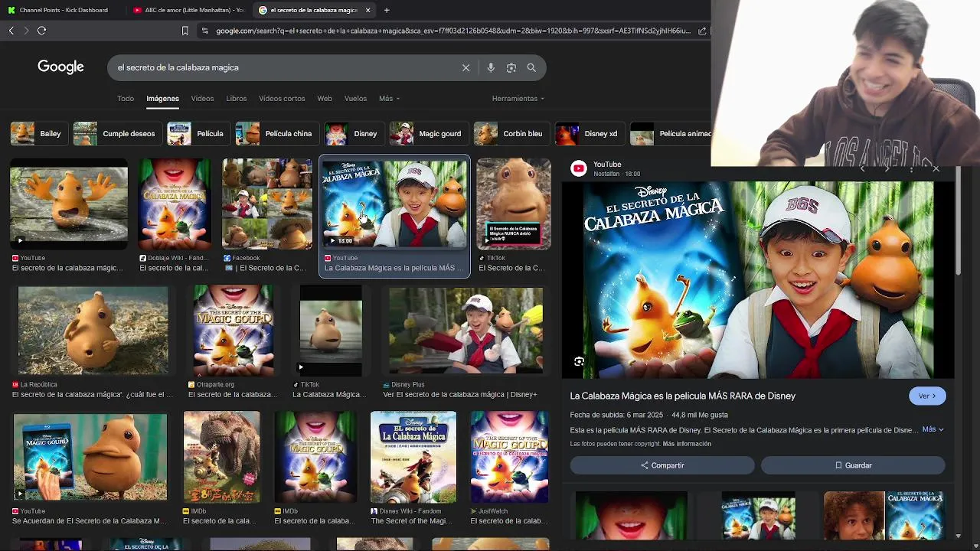
Task: Click the Ver button for the selected image
Action: coord(927,396)
